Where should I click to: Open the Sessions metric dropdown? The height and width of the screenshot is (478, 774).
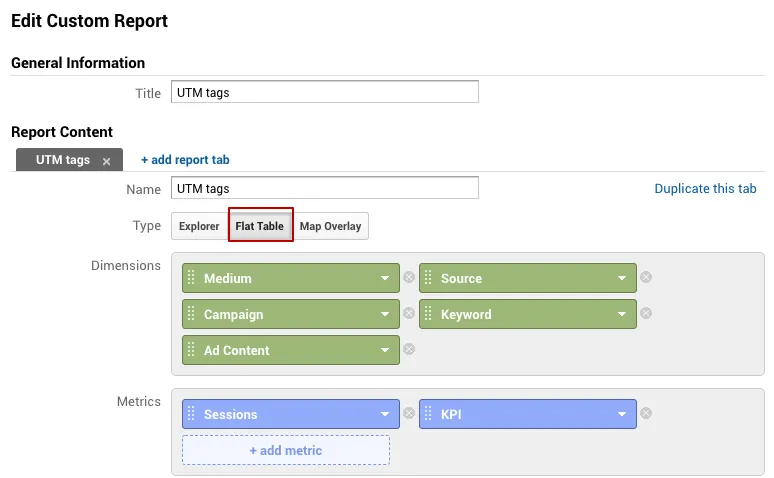[385, 414]
